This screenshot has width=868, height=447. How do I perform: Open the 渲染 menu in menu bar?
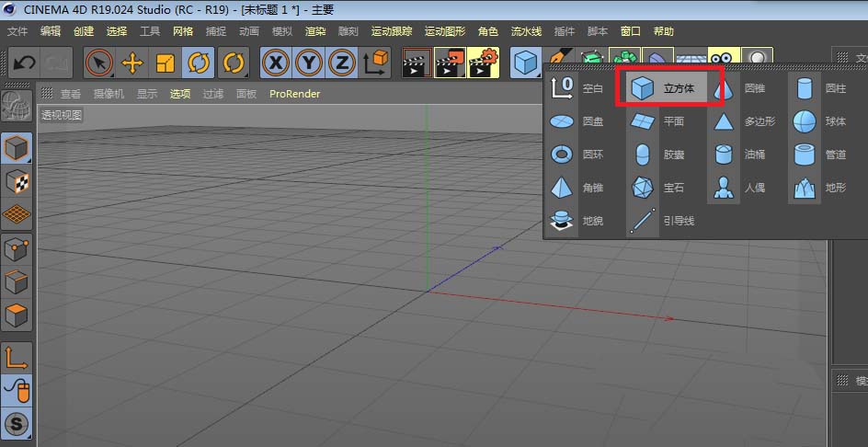[x=315, y=31]
